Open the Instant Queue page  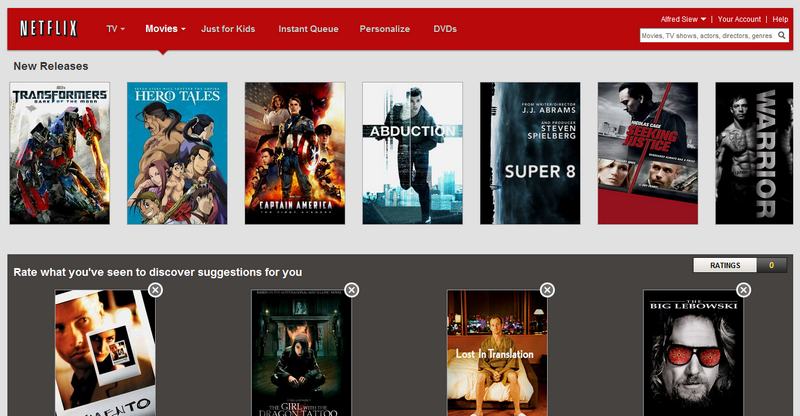(x=308, y=29)
